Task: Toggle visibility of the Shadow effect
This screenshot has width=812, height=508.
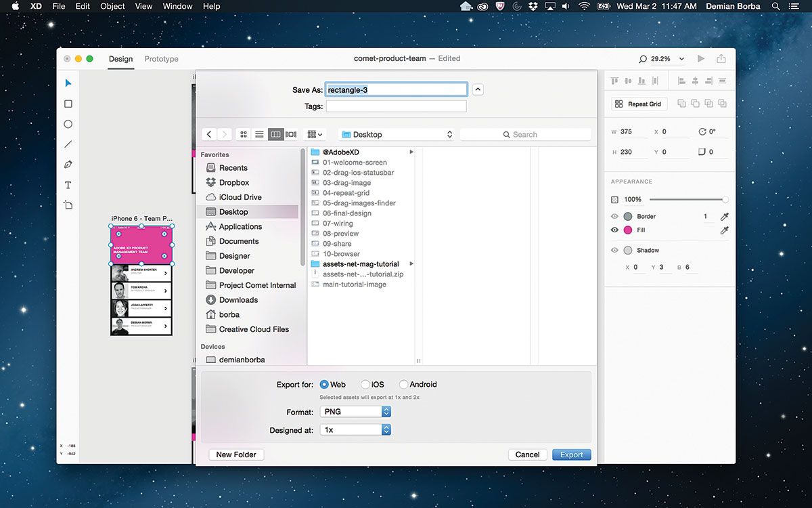Action: click(x=614, y=250)
